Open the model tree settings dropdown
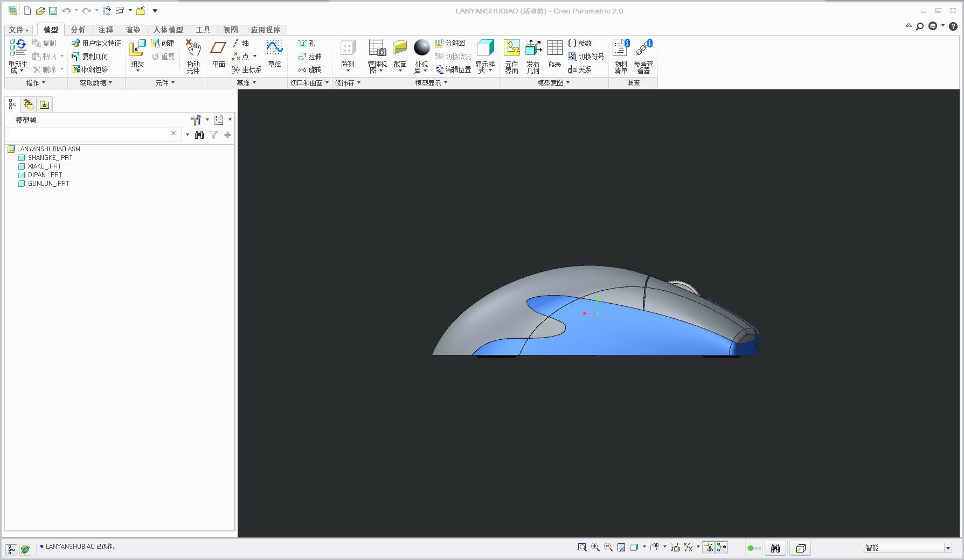 point(199,120)
